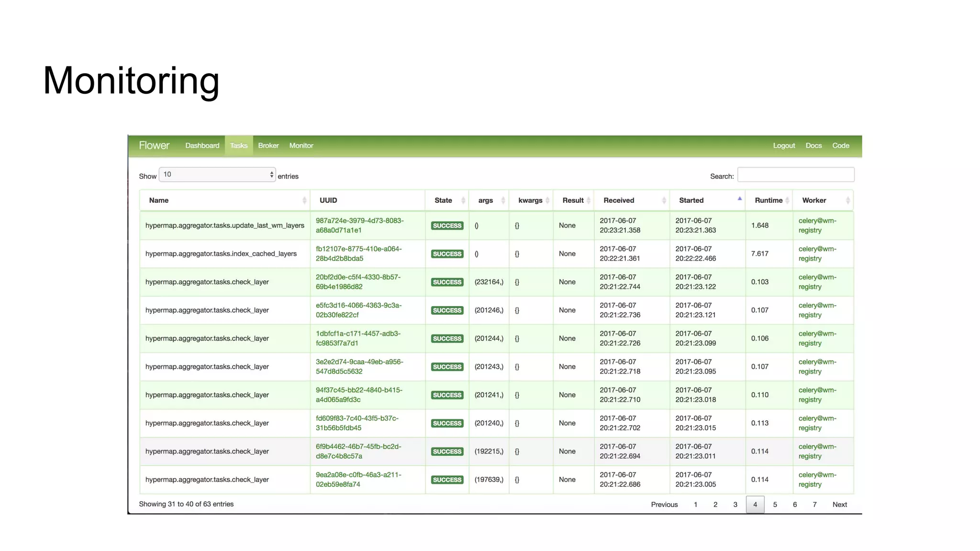Open the Docs link
The height and width of the screenshot is (551, 980).
click(813, 145)
